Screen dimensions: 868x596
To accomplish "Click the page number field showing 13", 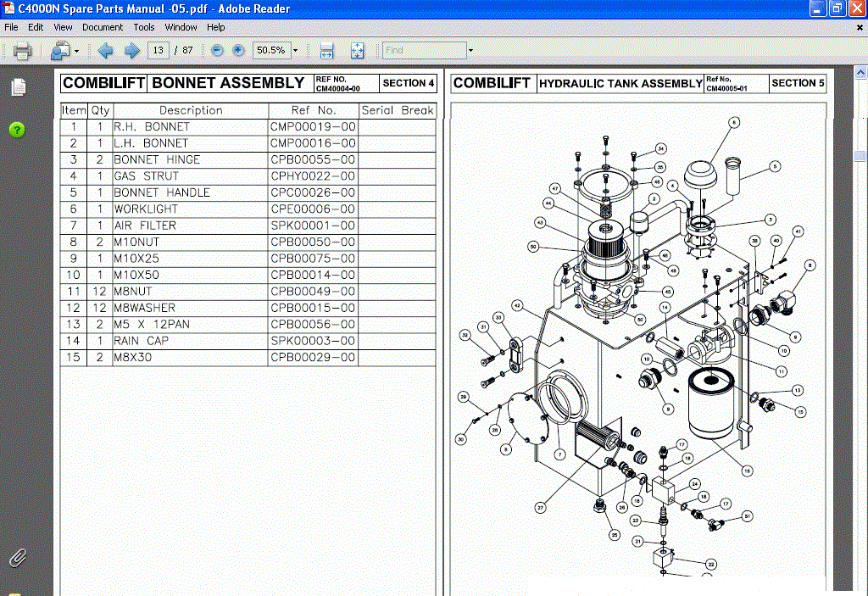I will (158, 50).
